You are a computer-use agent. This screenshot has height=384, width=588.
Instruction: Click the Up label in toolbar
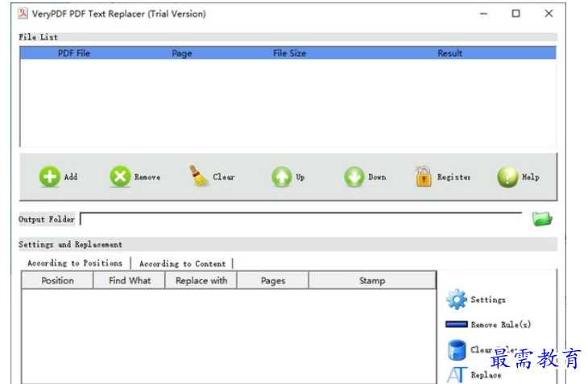click(300, 177)
